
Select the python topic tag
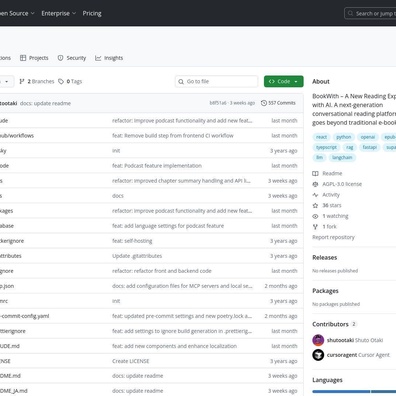(x=344, y=137)
